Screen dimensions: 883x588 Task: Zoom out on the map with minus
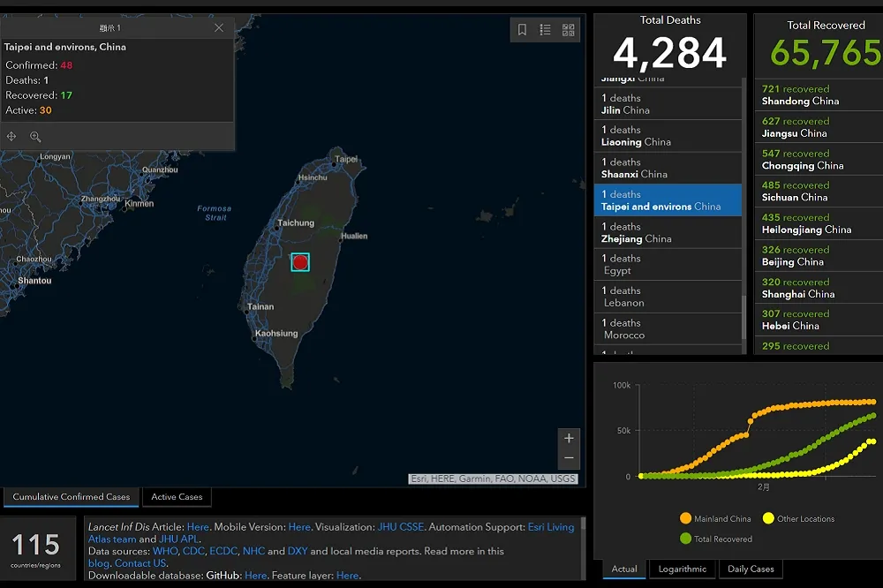(x=569, y=458)
